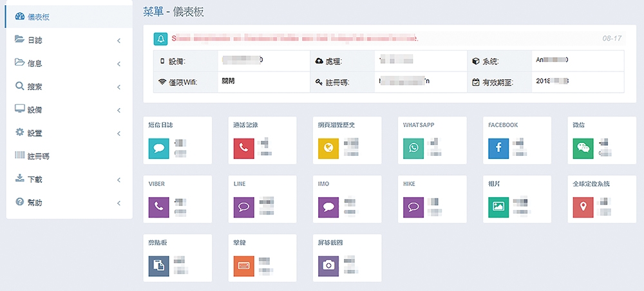The width and height of the screenshot is (644, 291).
Task: Click the 設備 monitor icon in sidebar
Action: [20, 109]
